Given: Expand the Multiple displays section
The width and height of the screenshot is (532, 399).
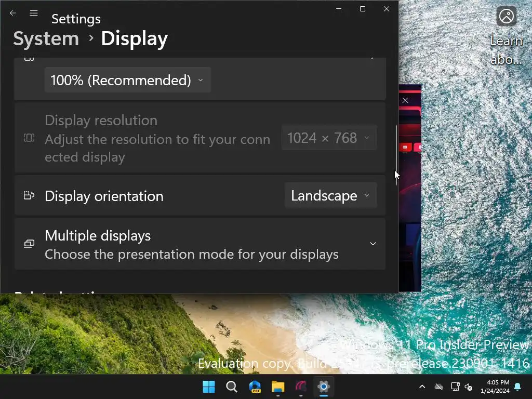Looking at the screenshot, I should pos(373,244).
